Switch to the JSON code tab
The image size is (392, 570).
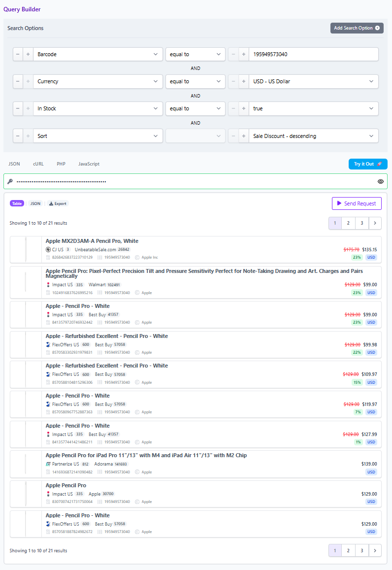14,164
